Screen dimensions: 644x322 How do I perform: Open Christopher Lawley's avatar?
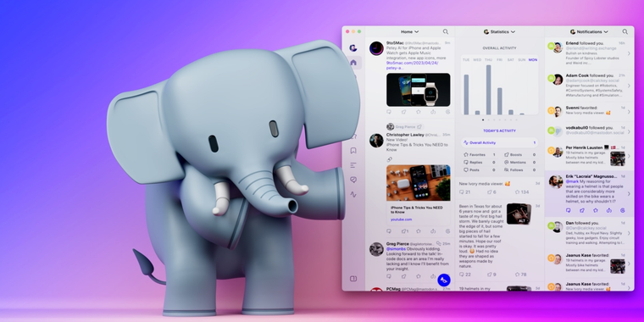(376, 141)
